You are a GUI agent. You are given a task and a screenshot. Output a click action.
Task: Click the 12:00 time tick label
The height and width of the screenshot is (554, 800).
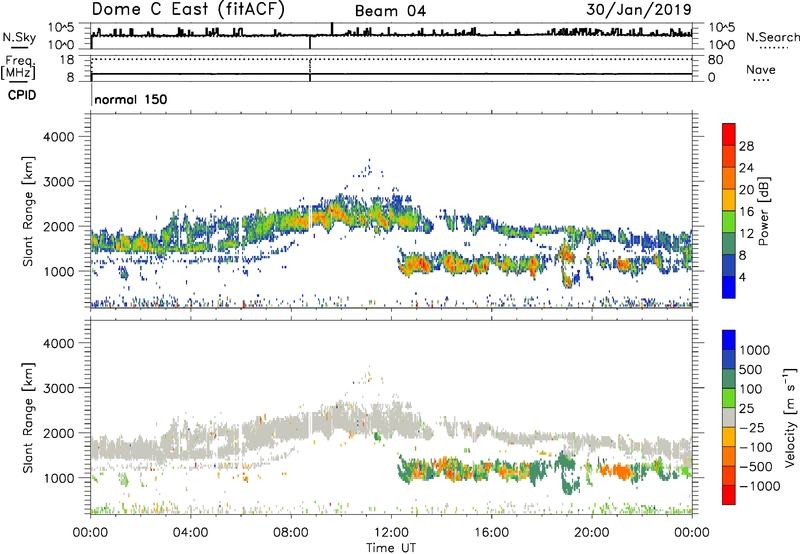pos(391,533)
